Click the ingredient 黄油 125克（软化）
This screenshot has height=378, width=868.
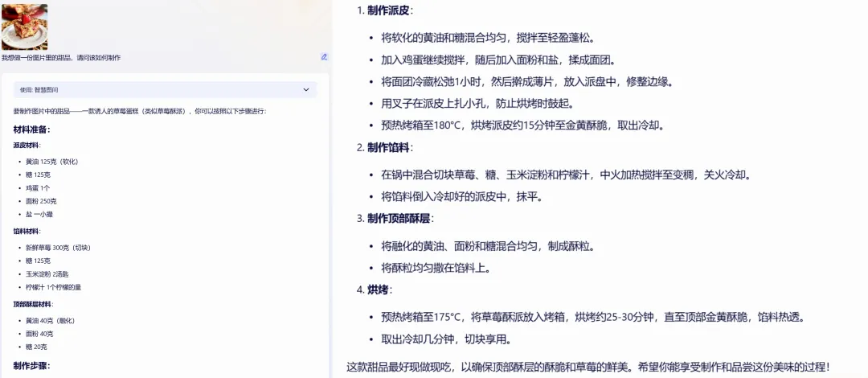[51, 162]
